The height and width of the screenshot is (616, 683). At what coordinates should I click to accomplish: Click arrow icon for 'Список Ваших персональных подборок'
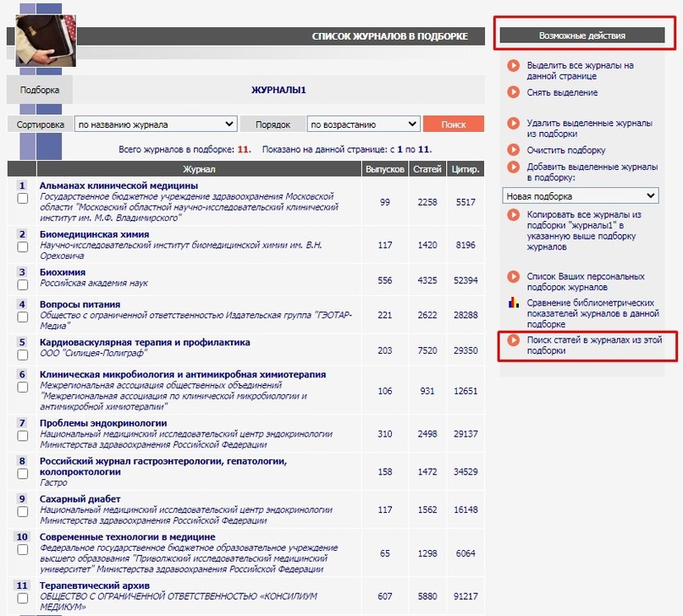point(513,277)
